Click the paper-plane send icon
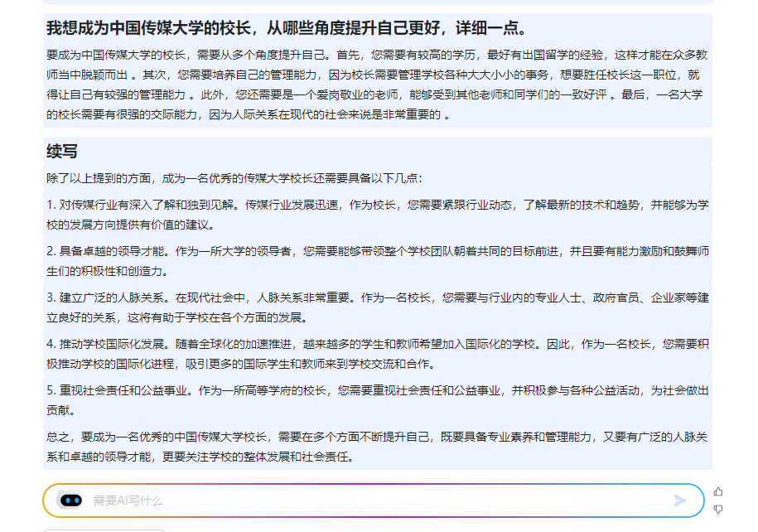 coord(680,501)
